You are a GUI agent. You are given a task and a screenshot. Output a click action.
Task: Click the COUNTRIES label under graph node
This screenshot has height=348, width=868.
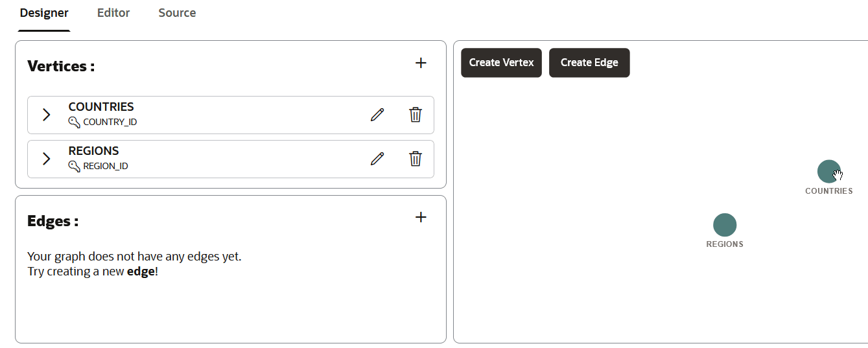click(x=828, y=191)
